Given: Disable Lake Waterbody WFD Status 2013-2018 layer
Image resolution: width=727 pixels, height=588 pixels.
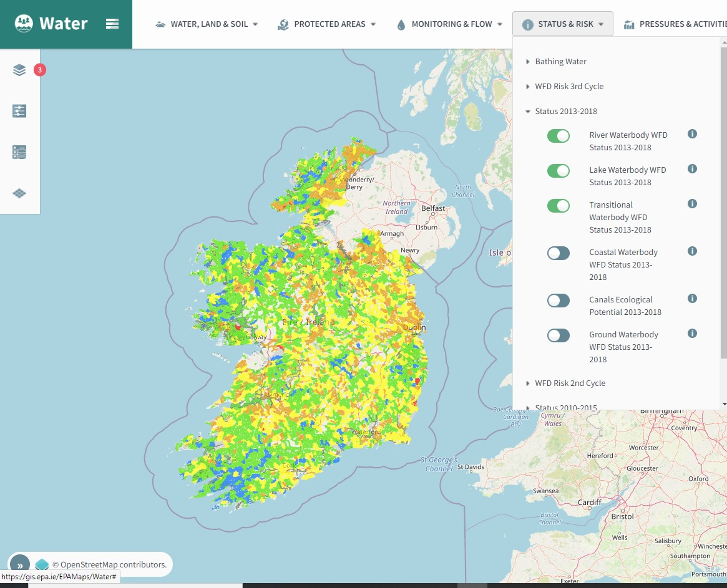Looking at the screenshot, I should coord(559,170).
